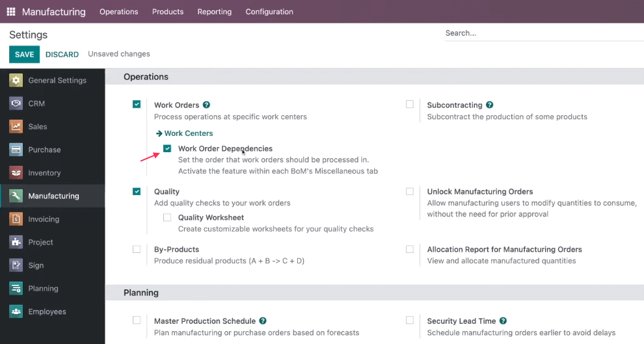Click the settings Search field
The height and width of the screenshot is (344, 644).
(544, 33)
